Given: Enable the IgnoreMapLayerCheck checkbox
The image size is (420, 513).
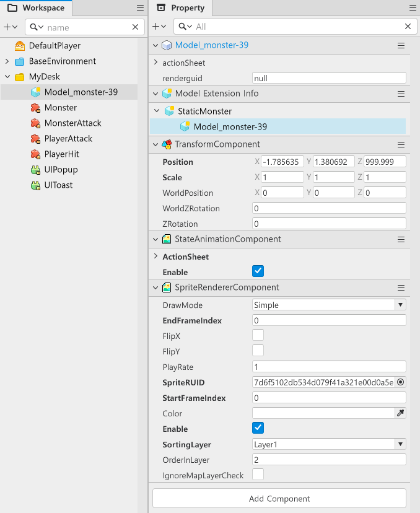Looking at the screenshot, I should coord(258,475).
